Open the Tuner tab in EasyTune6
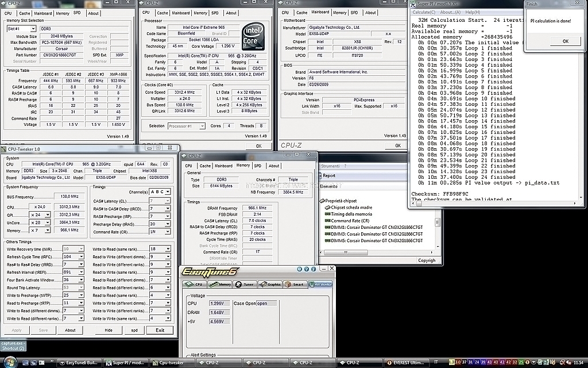The width and height of the screenshot is (588, 368). pyautogui.click(x=245, y=284)
